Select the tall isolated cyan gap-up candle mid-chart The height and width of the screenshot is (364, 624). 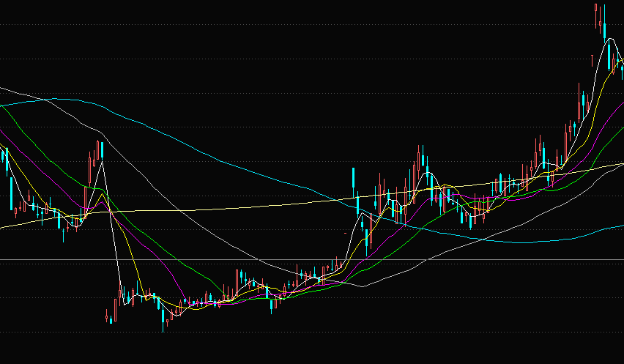[x=353, y=182]
